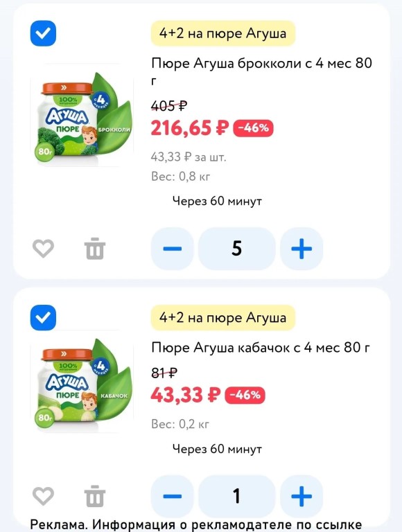Screen dimensions: 402x532
Task: Open the broccoli jar product image
Action: tap(82, 116)
